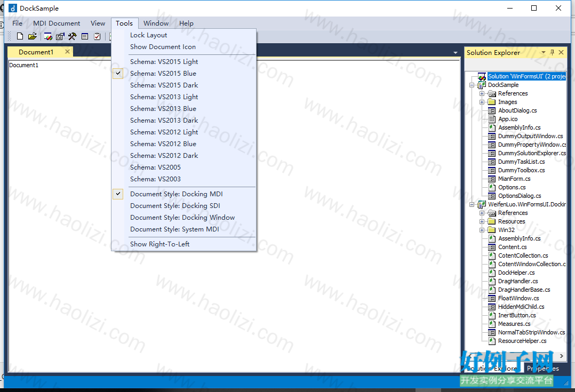575x392 pixels.
Task: Show the Property Window toolbar icon
Action: pos(60,36)
